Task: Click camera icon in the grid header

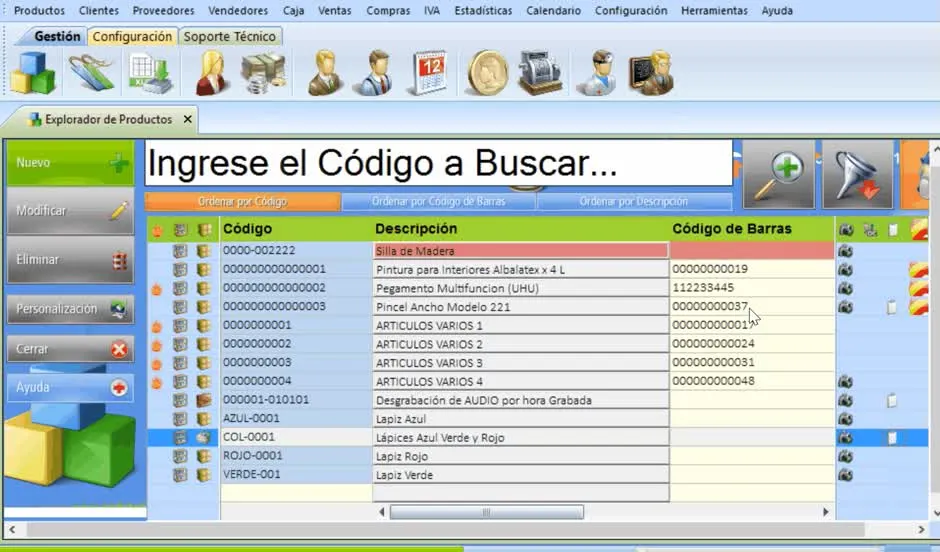Action: click(x=846, y=230)
